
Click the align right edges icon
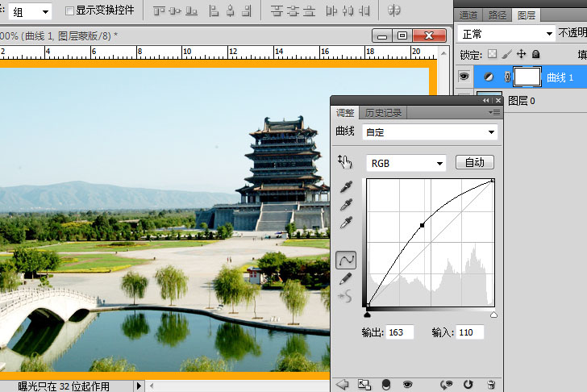tap(247, 10)
